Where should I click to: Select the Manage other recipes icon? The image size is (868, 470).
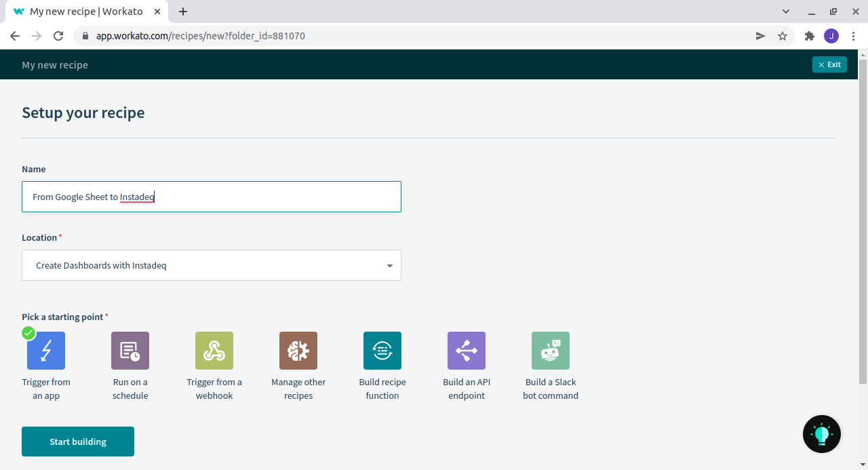(298, 351)
